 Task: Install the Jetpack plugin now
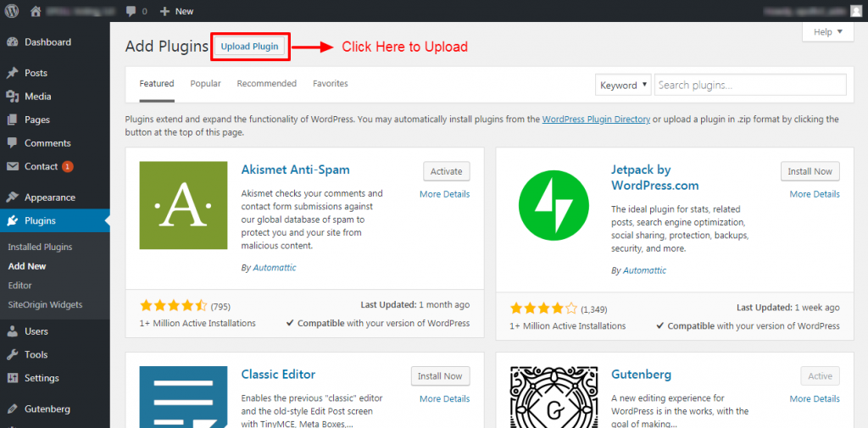coord(810,171)
